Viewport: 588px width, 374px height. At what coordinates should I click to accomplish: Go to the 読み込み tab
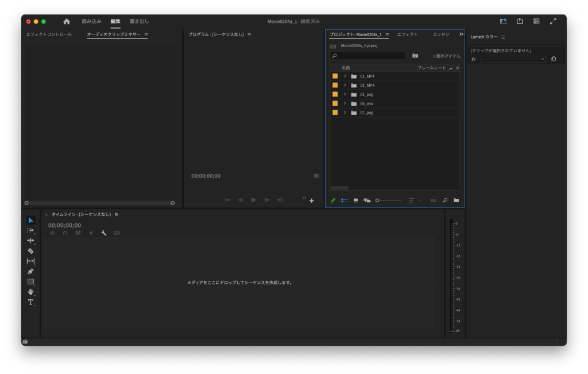pos(91,21)
